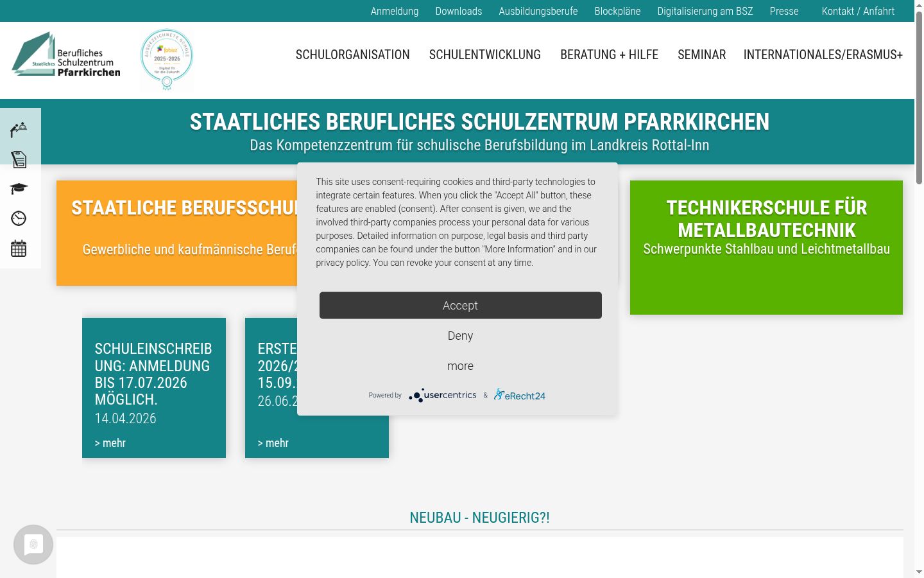Click the scrollbar down arrow

(x=919, y=572)
